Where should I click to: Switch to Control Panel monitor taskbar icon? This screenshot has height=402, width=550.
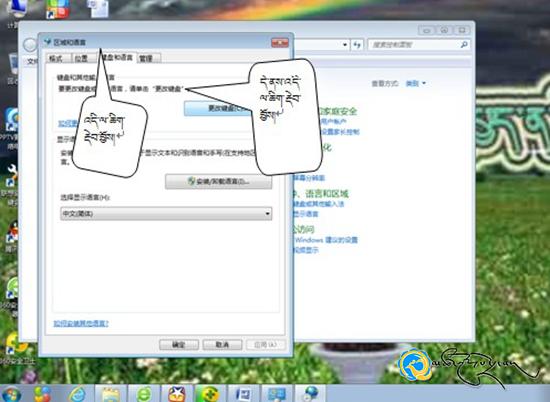pyautogui.click(x=276, y=394)
